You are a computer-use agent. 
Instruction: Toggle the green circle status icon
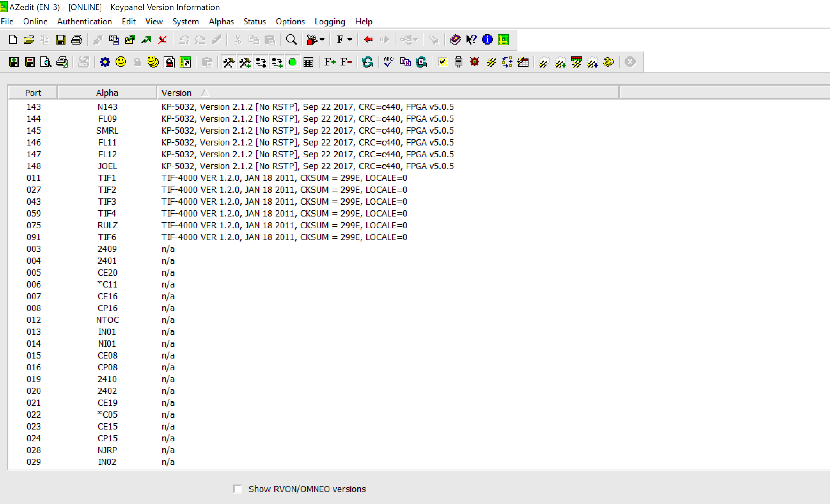click(293, 62)
